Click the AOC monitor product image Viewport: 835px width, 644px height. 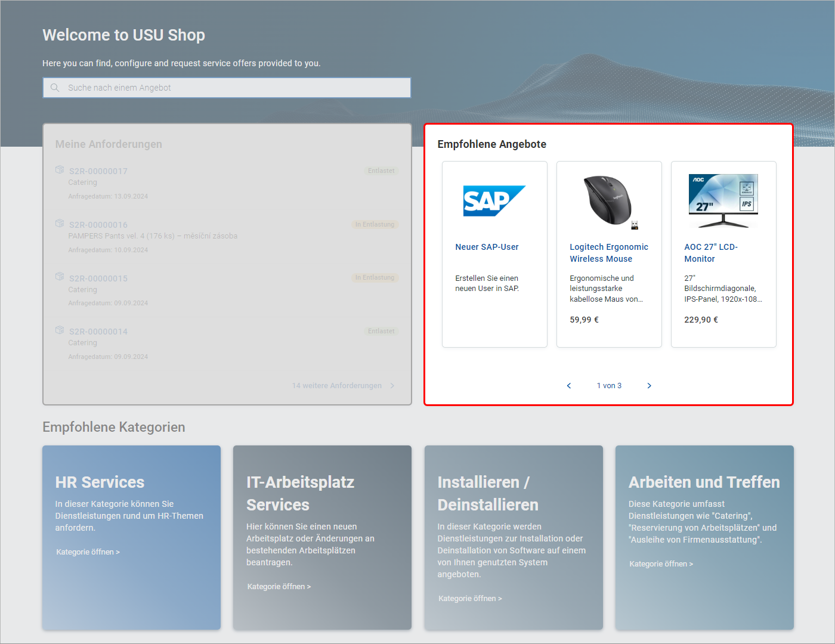pos(723,201)
